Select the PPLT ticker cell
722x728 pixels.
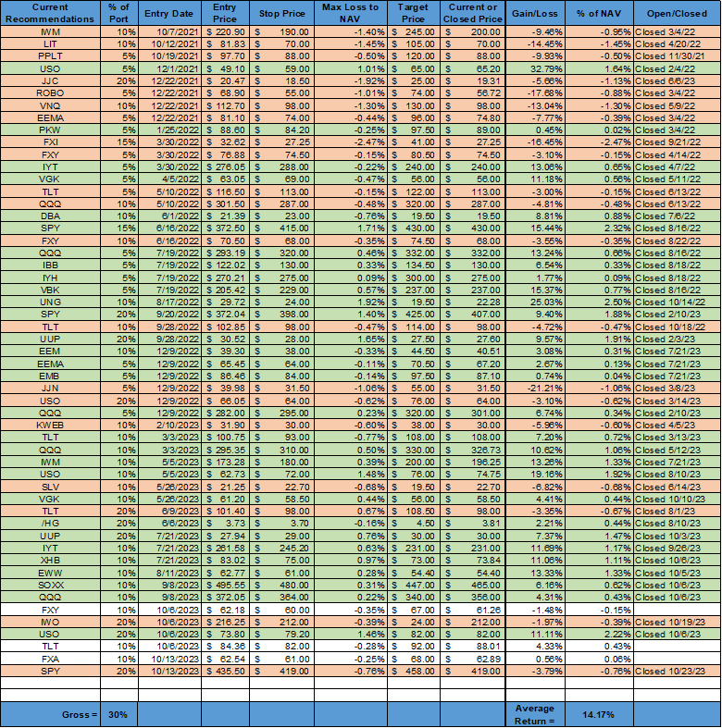(50, 56)
